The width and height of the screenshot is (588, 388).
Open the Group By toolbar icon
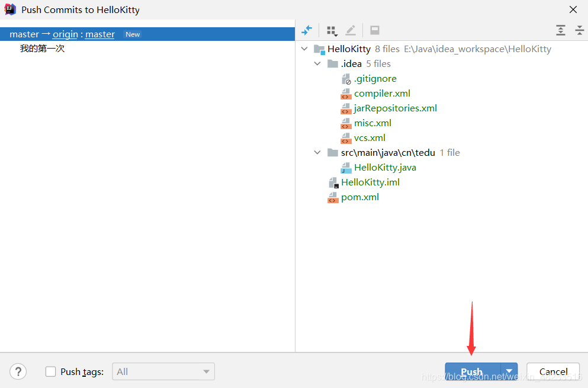[332, 30]
